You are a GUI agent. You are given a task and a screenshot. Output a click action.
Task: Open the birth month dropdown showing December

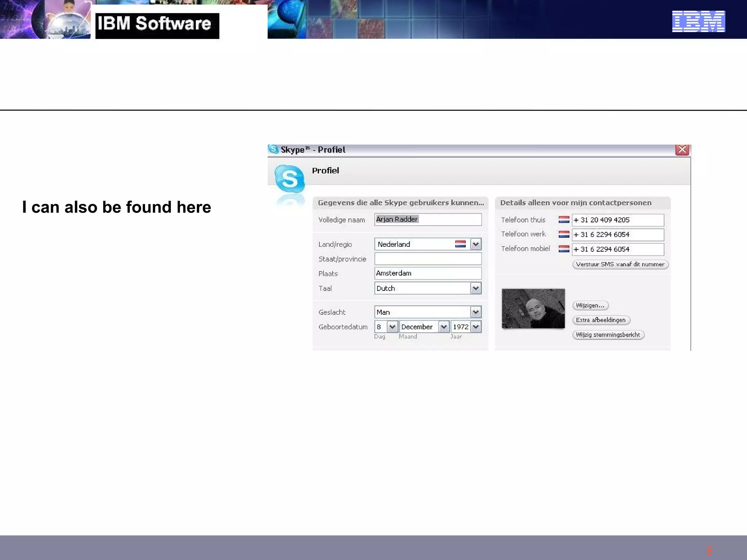pyautogui.click(x=444, y=327)
